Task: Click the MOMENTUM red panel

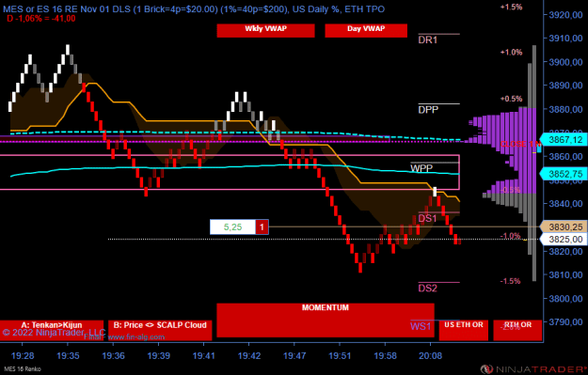Action: [326, 320]
